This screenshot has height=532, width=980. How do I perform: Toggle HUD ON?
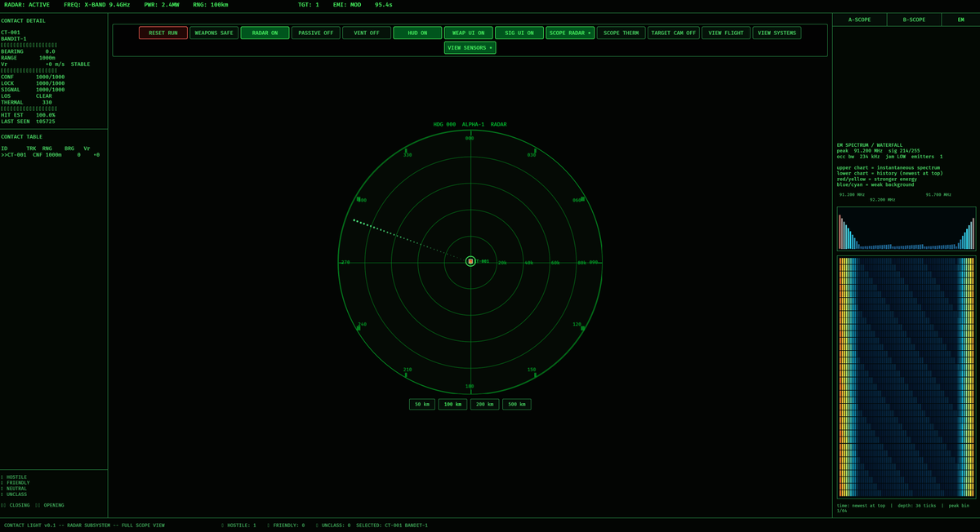click(x=417, y=33)
